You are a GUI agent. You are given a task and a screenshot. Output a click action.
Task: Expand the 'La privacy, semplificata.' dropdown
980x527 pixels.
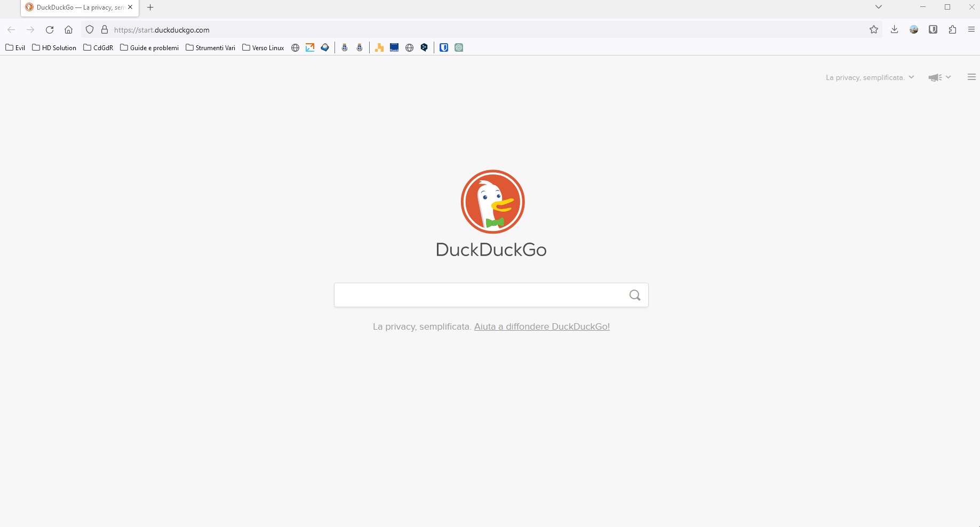point(870,77)
